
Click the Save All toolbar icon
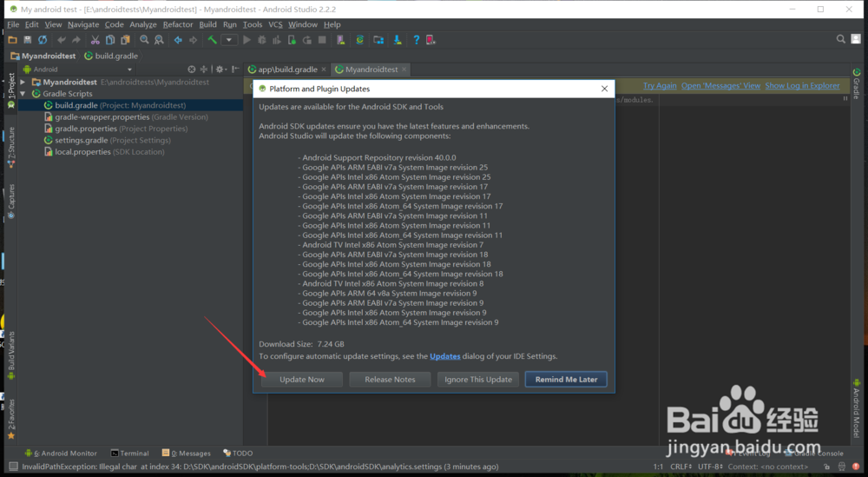[27, 40]
